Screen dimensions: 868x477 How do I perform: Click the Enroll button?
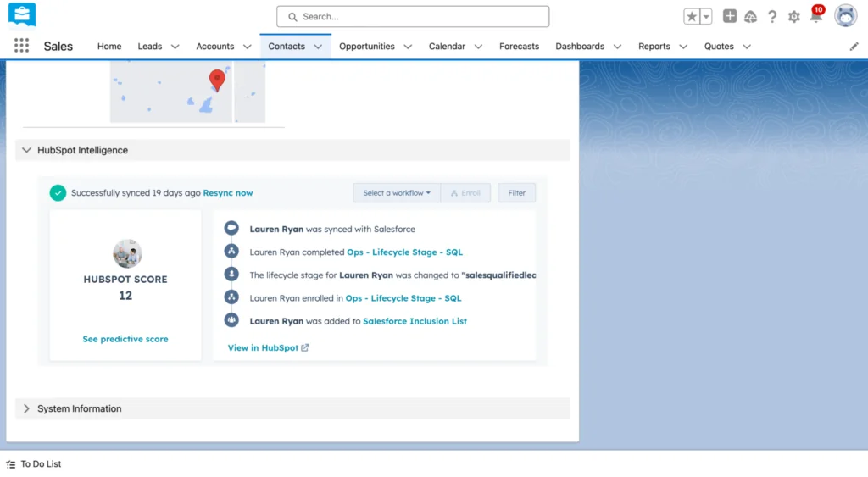(x=465, y=192)
